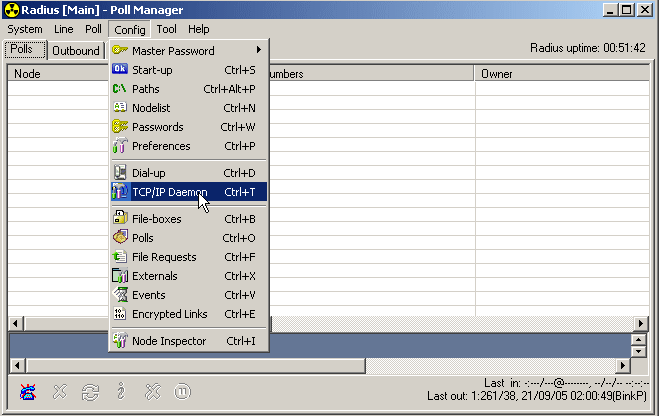
Task: Click the Node Inspector icon
Action: coord(120,341)
